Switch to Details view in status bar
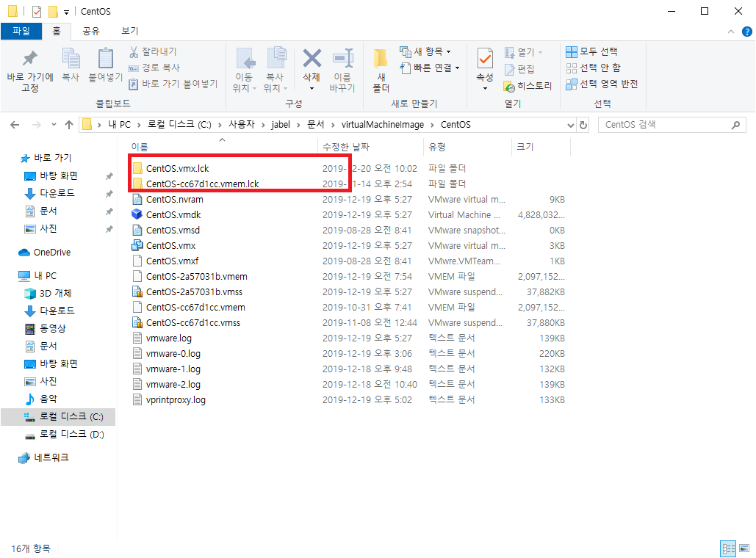The height and width of the screenshot is (558, 756). [728, 548]
